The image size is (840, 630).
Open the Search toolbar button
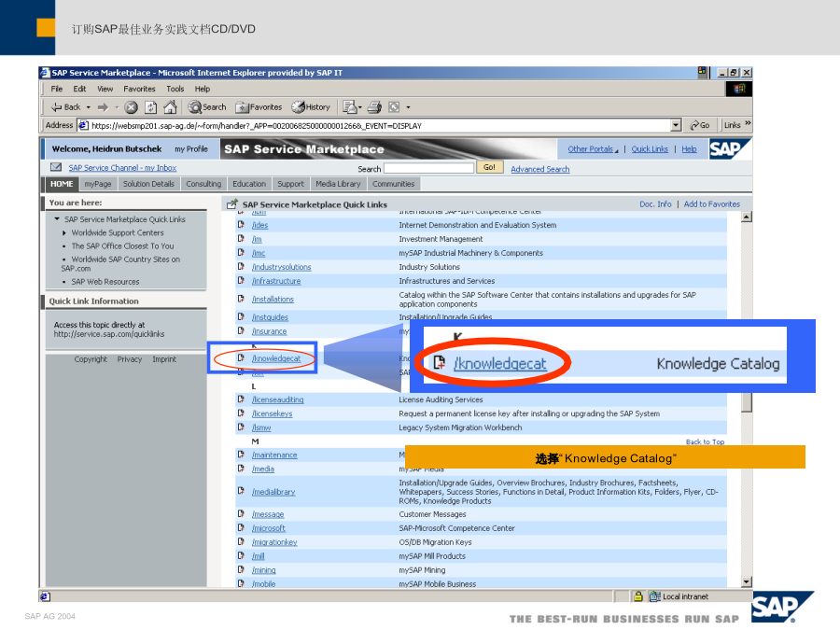[207, 107]
